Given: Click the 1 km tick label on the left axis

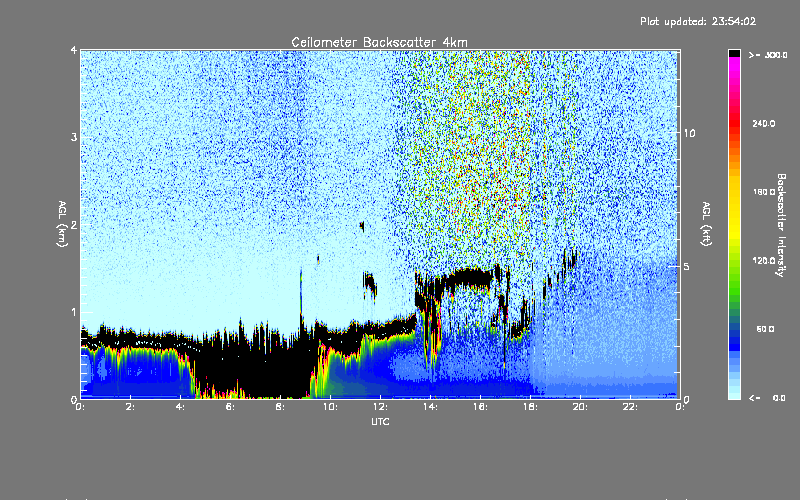Looking at the screenshot, I should [x=74, y=312].
